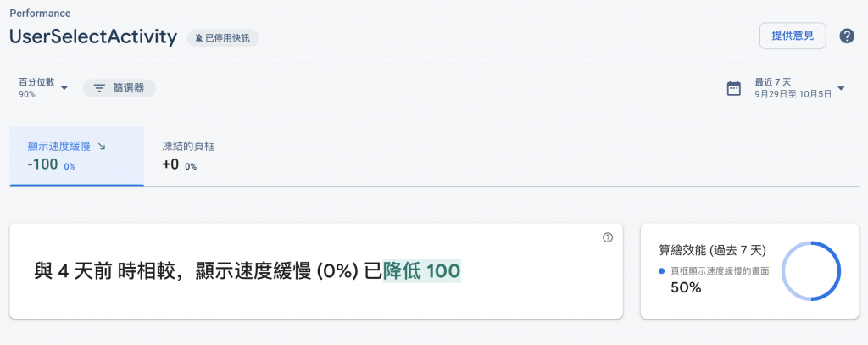Screen dimensions: 868x345
Task: Expand the date range dropdown arrow
Action: click(841, 88)
